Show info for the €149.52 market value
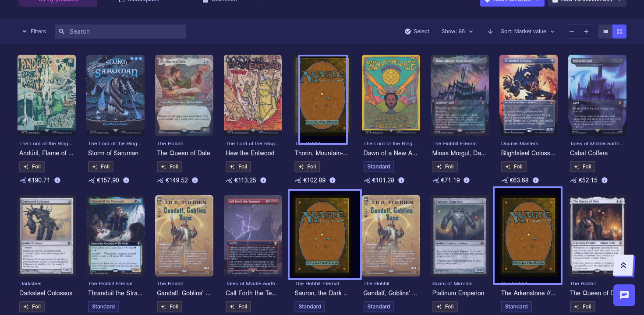The image size is (644, 315). 195,180
